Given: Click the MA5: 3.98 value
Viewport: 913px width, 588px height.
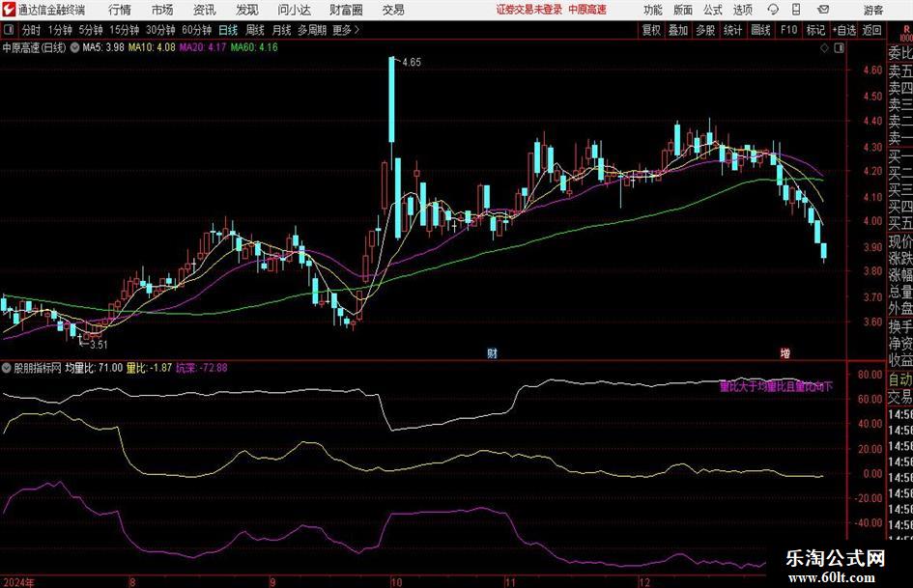Looking at the screenshot, I should pos(103,47).
